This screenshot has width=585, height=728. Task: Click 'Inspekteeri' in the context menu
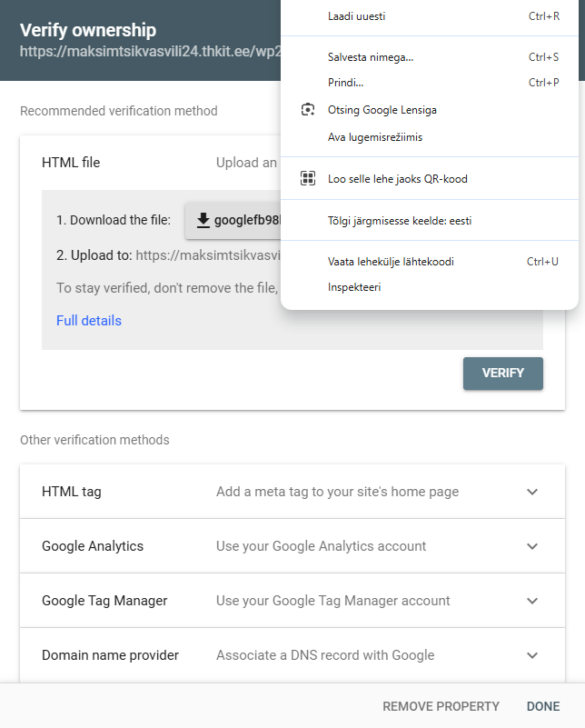[353, 287]
